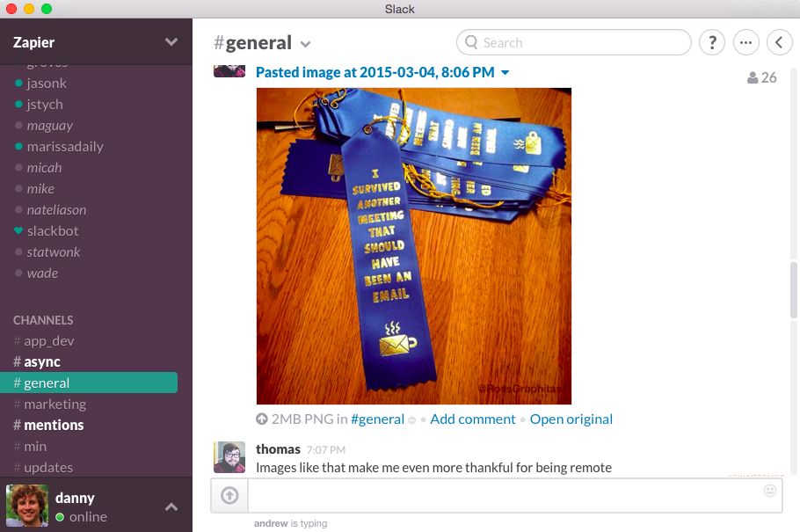
Task: Click the 26 members count icon
Action: 761,77
